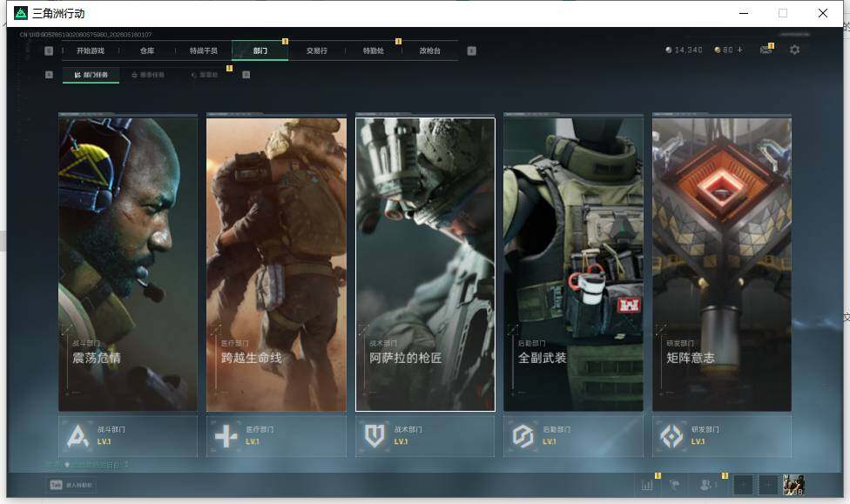This screenshot has height=504, width=850.
Task: Click the silver currency coin icon
Action: pos(668,50)
